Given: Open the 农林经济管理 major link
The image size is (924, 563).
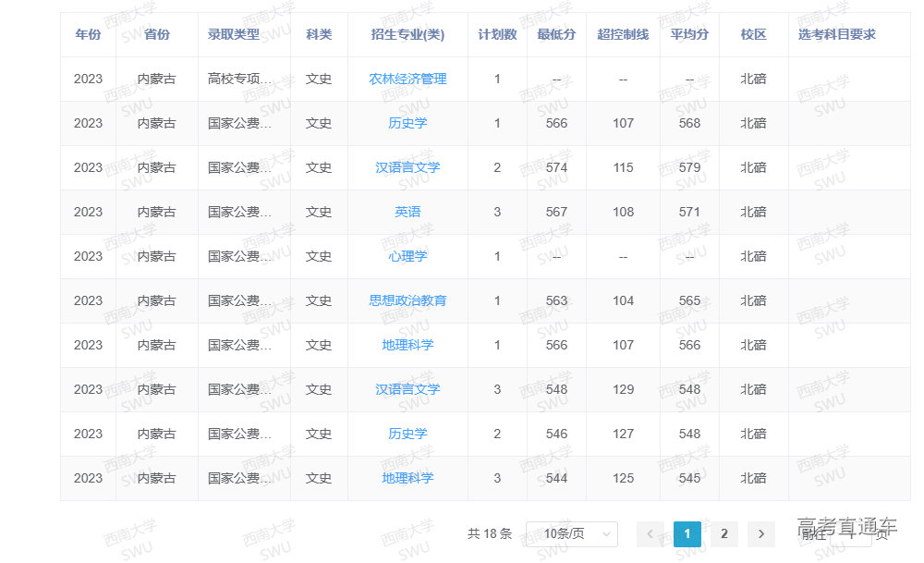Looking at the screenshot, I should (x=407, y=80).
